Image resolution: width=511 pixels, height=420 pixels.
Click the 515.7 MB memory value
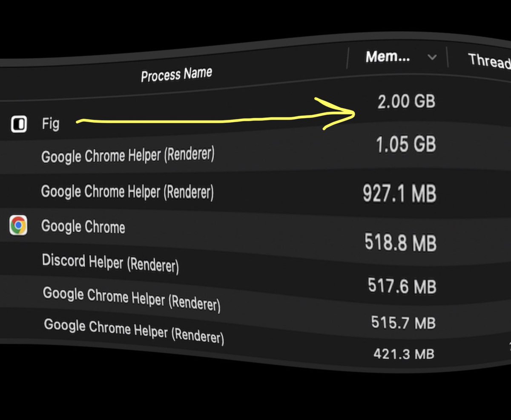click(x=403, y=322)
